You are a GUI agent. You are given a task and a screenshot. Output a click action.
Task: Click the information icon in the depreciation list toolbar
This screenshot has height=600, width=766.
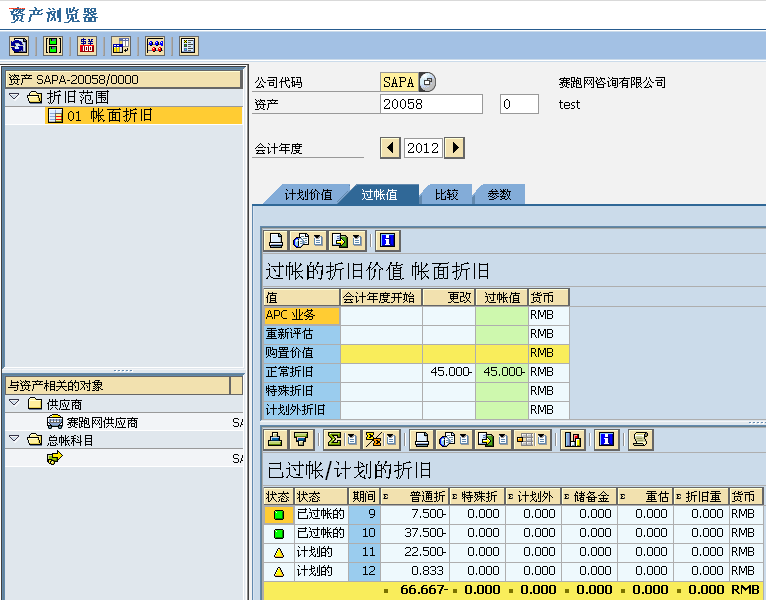[x=606, y=440]
